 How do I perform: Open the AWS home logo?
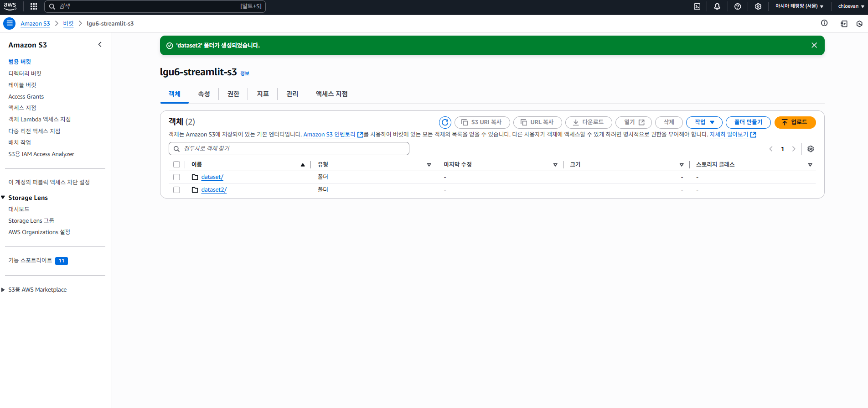tap(10, 6)
